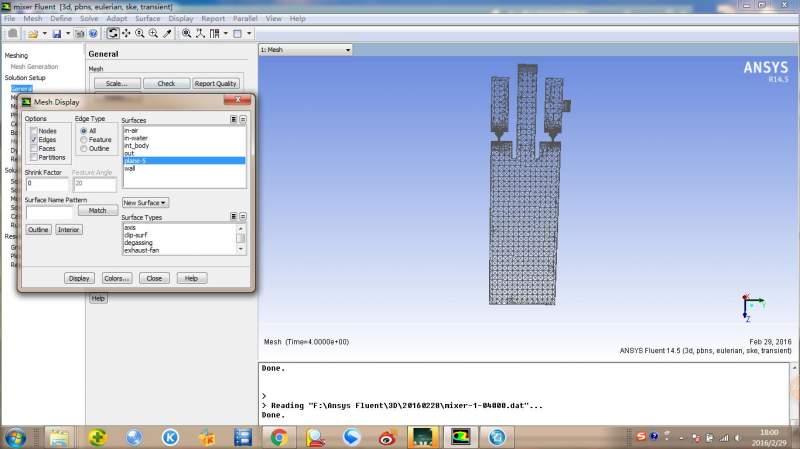The width and height of the screenshot is (800, 449).
Task: Expand the dropdown arrow beside the graphics window options icon
Action: click(x=249, y=34)
